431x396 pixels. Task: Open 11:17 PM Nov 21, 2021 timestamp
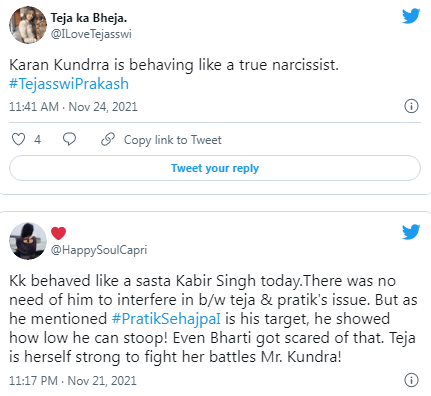(x=73, y=380)
